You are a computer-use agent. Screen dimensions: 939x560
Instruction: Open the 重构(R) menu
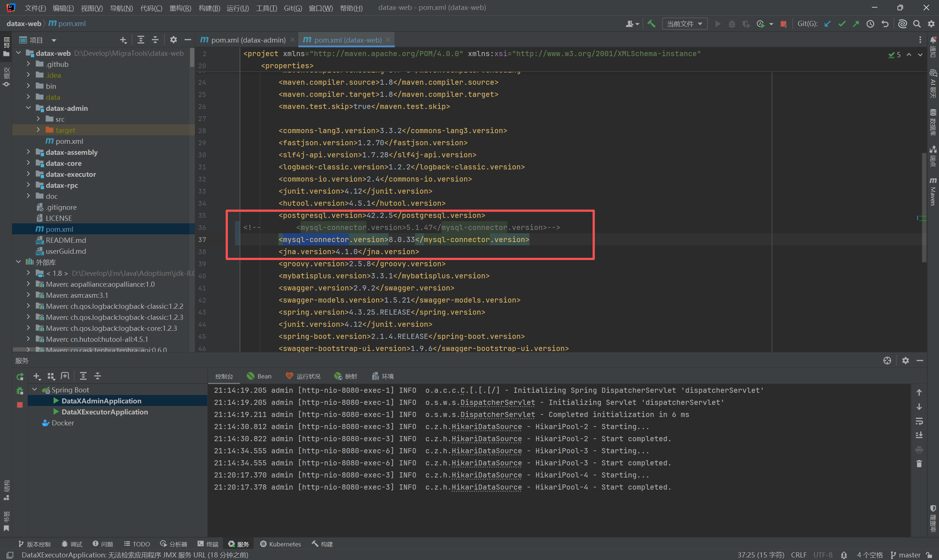180,8
